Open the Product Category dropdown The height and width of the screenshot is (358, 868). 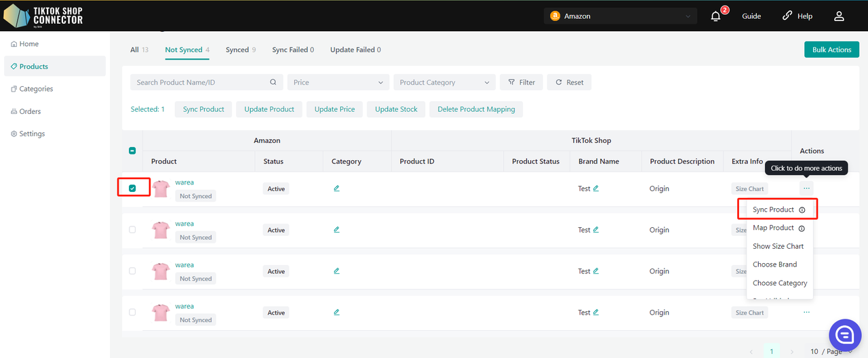444,82
